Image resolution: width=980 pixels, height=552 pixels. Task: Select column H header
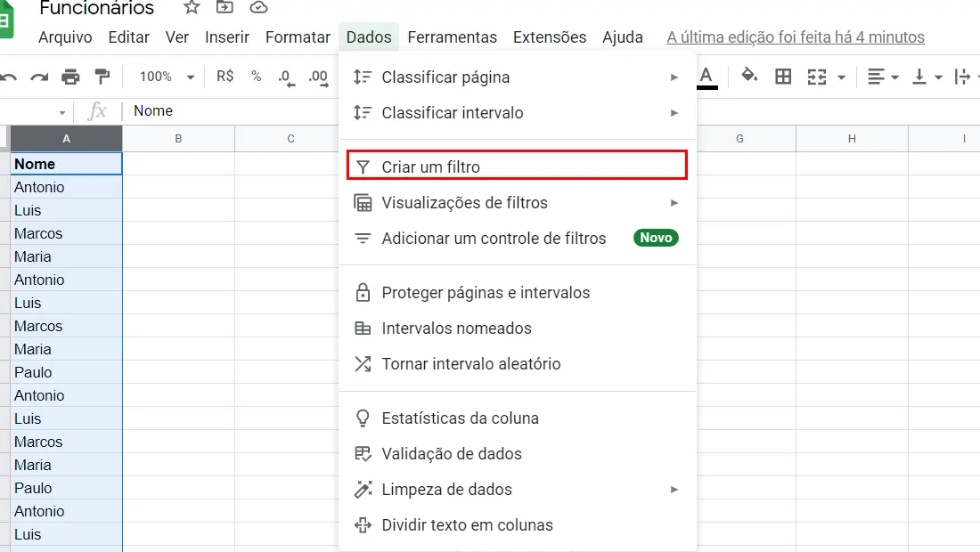(852, 139)
